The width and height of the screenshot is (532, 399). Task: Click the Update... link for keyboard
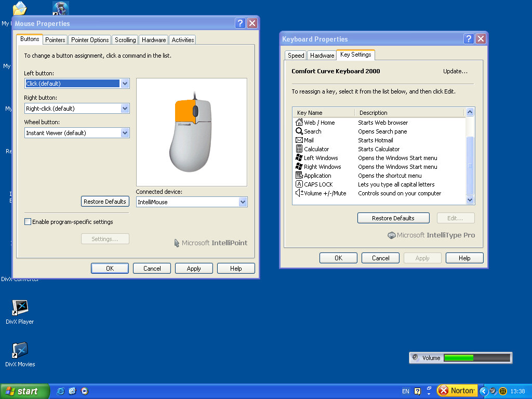(x=455, y=71)
